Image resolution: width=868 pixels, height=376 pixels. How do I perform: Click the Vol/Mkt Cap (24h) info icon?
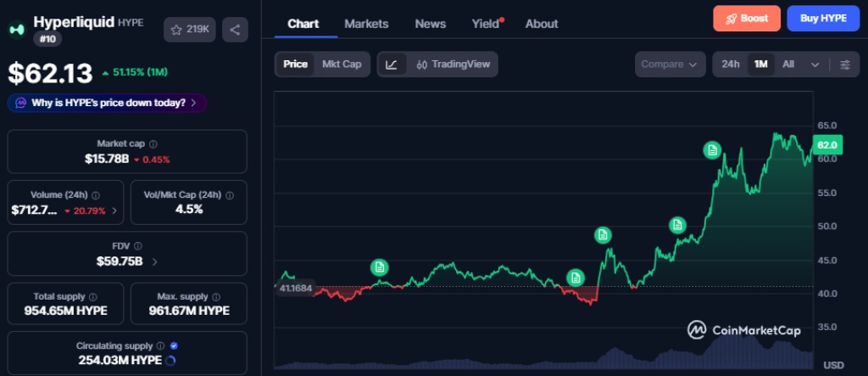[230, 195]
